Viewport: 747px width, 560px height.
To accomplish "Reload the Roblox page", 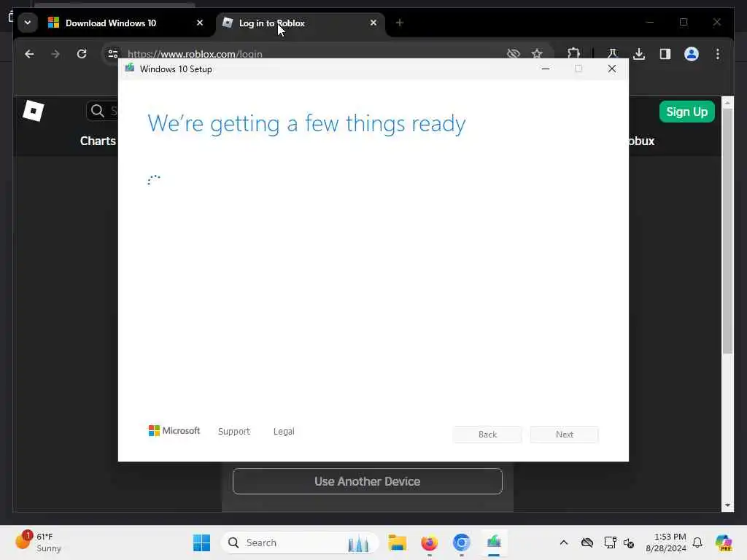I will (x=82, y=54).
